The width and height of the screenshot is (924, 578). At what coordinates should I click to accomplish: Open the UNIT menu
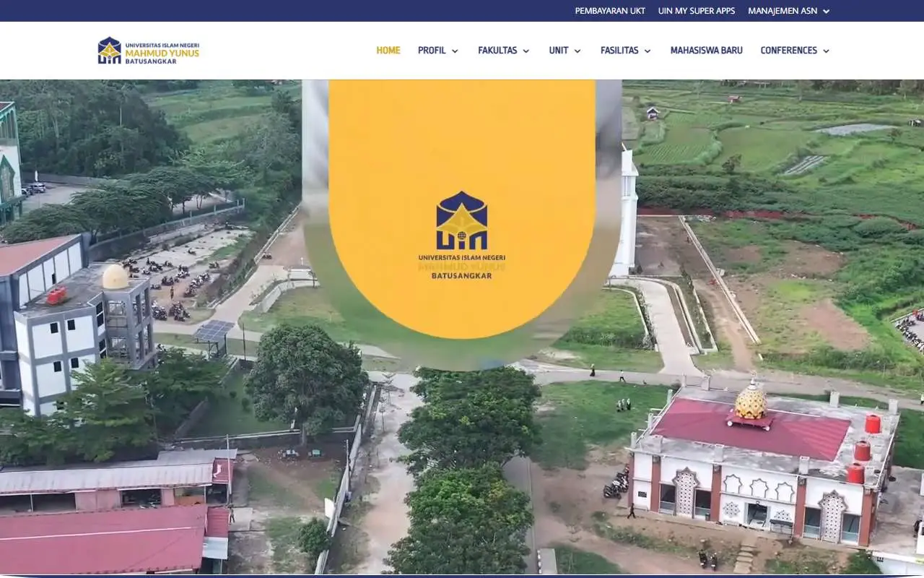point(559,51)
